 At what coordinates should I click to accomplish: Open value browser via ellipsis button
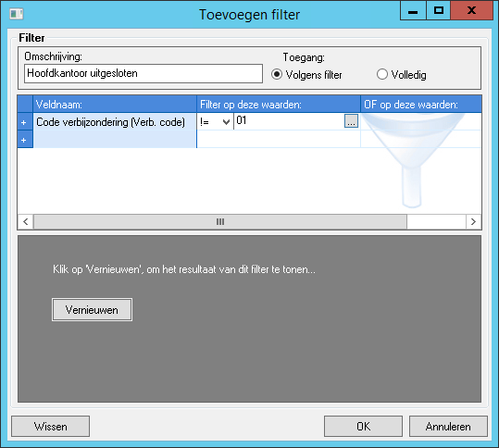point(351,121)
